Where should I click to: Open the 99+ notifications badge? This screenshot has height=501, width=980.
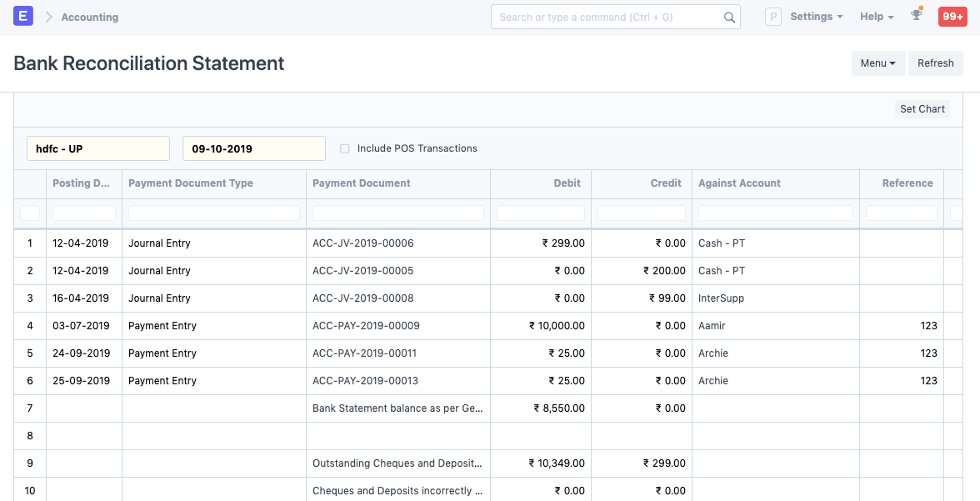952,16
